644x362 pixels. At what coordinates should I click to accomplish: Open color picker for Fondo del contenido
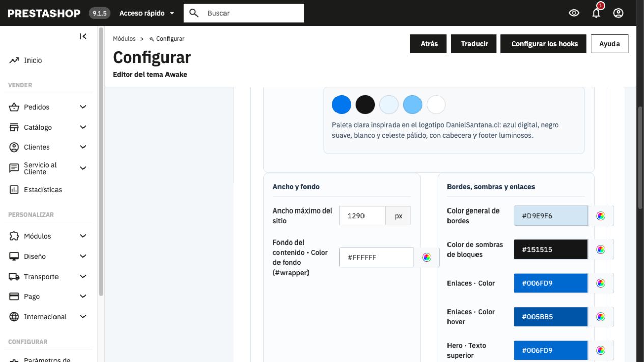tap(427, 257)
